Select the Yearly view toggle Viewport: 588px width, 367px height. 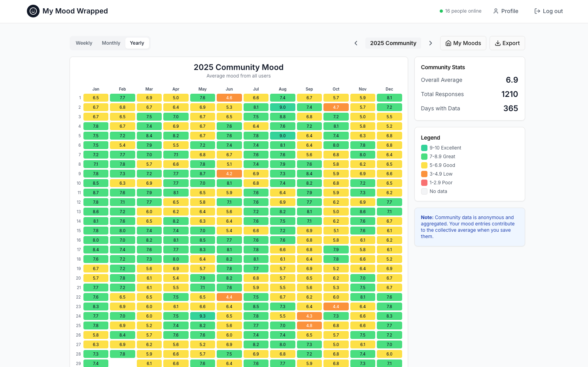click(137, 43)
